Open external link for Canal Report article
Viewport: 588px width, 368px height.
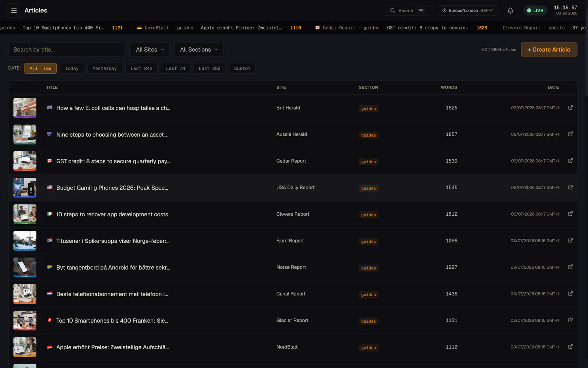coord(570,293)
